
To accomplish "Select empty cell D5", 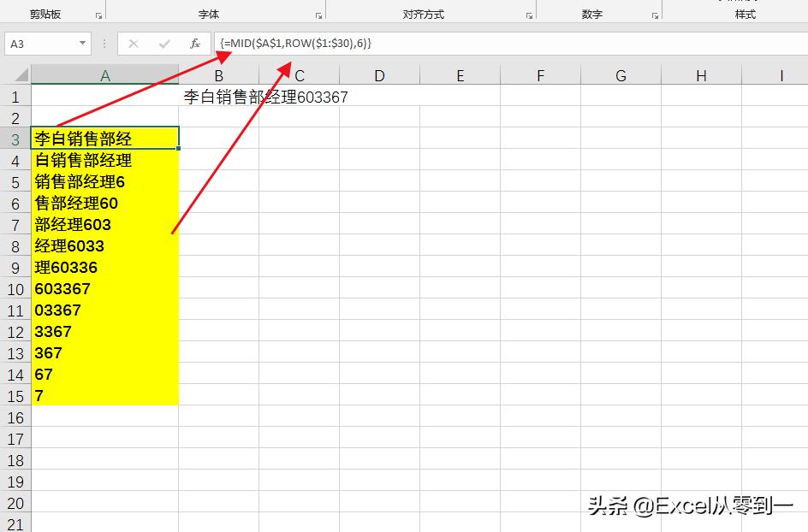I will (378, 181).
